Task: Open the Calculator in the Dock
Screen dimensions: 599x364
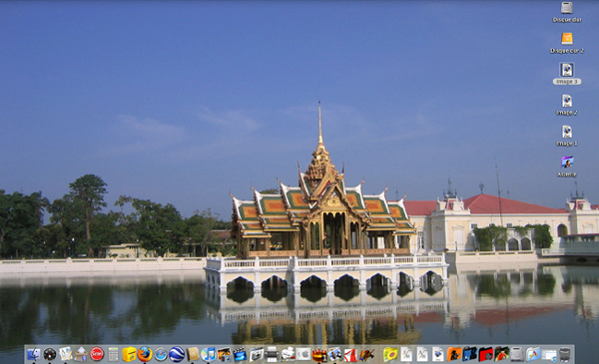Action: point(113,354)
